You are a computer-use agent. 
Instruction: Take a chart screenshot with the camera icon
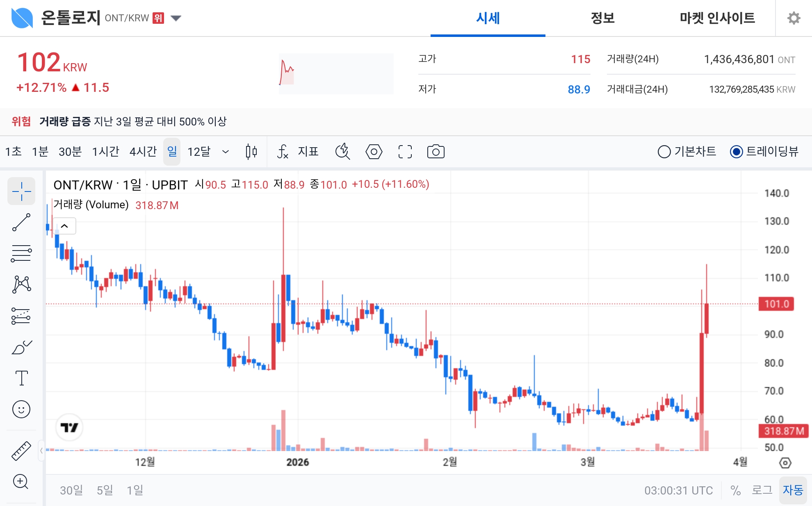click(x=436, y=152)
